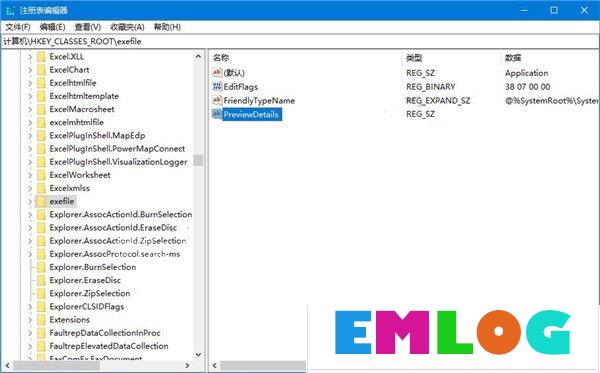This screenshot has width=600, height=373.
Task: Click the Explorer.EraseDisc folder icon
Action: 41,280
